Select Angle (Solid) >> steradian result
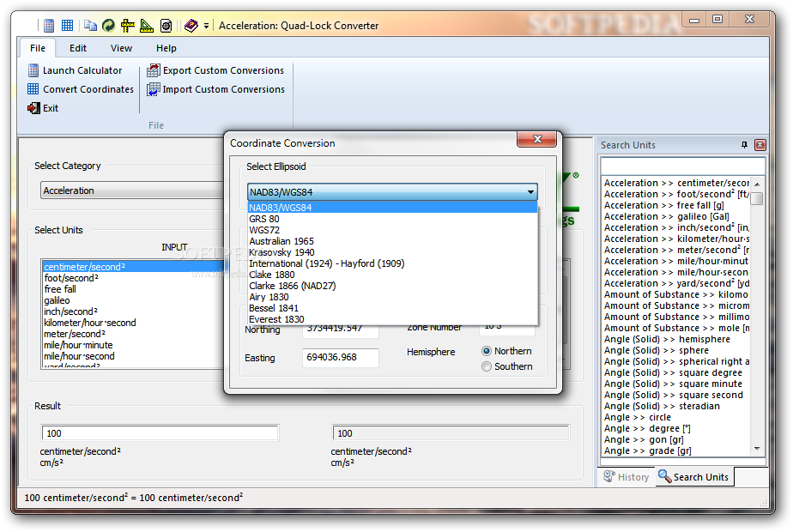Viewport: 793px width, 532px height. pyautogui.click(x=676, y=406)
